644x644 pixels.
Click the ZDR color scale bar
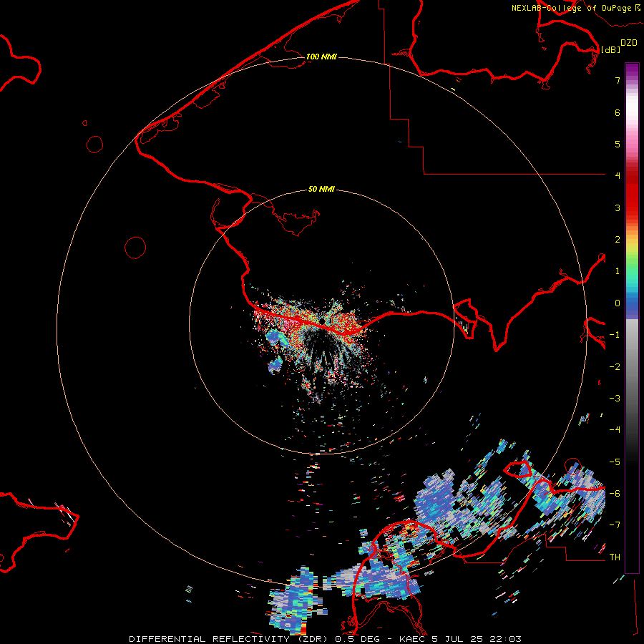point(632,318)
